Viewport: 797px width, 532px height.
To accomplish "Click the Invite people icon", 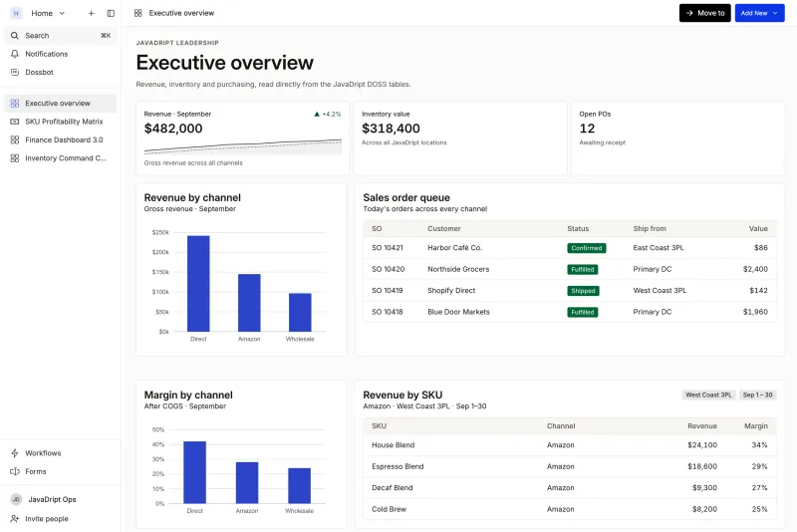I will pyautogui.click(x=15, y=519).
